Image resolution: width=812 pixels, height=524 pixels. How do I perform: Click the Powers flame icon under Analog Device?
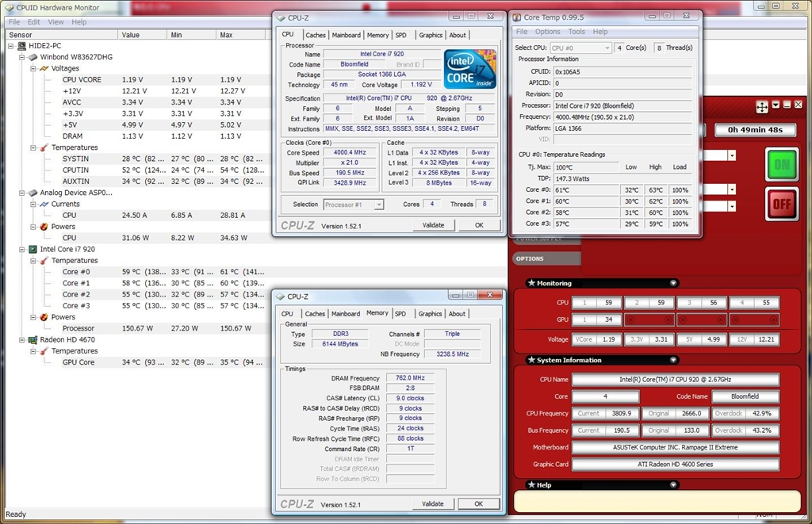coord(44,227)
